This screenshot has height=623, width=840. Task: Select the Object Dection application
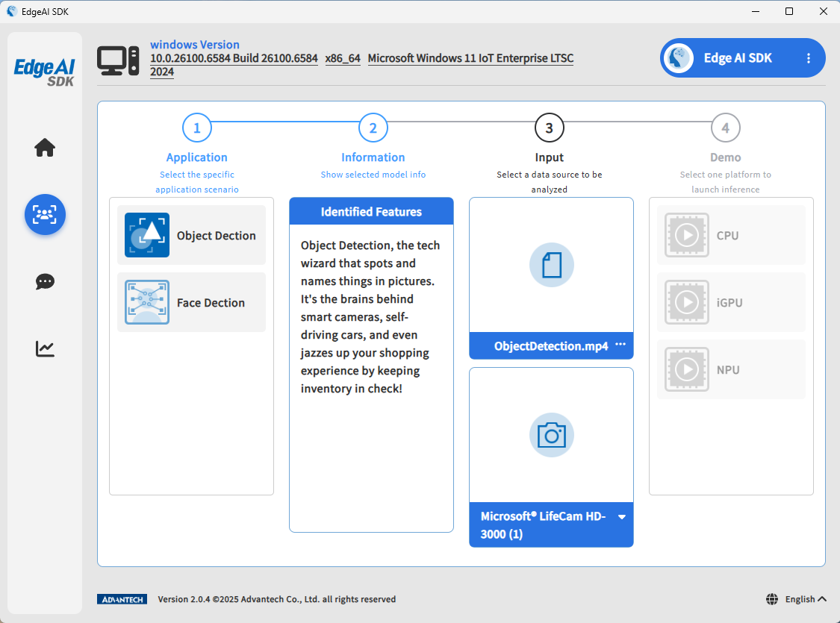pos(191,235)
